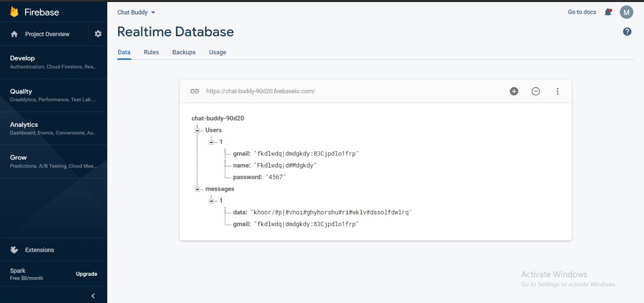
Task: Click the gmail value under Users
Action: 306,154
